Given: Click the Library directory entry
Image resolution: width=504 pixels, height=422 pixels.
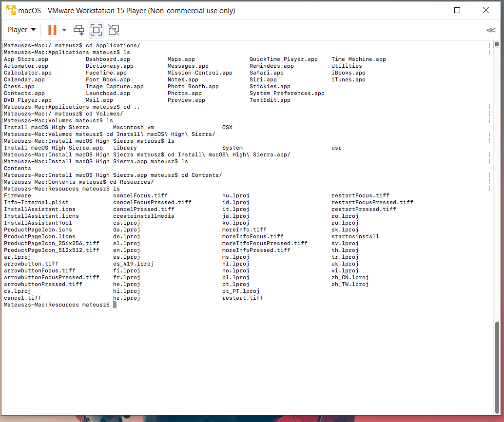Looking at the screenshot, I should pos(125,148).
